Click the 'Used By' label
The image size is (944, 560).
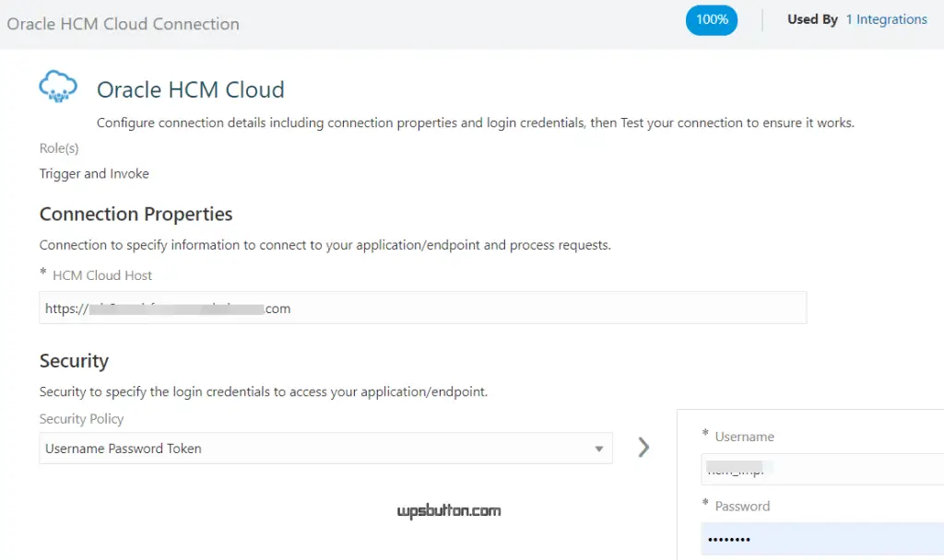tap(812, 19)
